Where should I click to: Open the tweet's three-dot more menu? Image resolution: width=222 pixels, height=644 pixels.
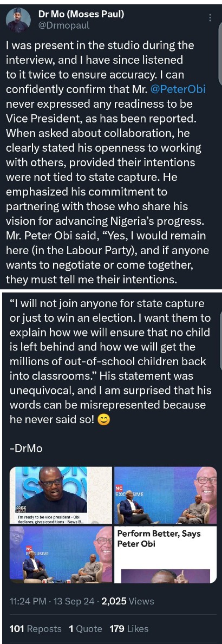click(x=211, y=18)
